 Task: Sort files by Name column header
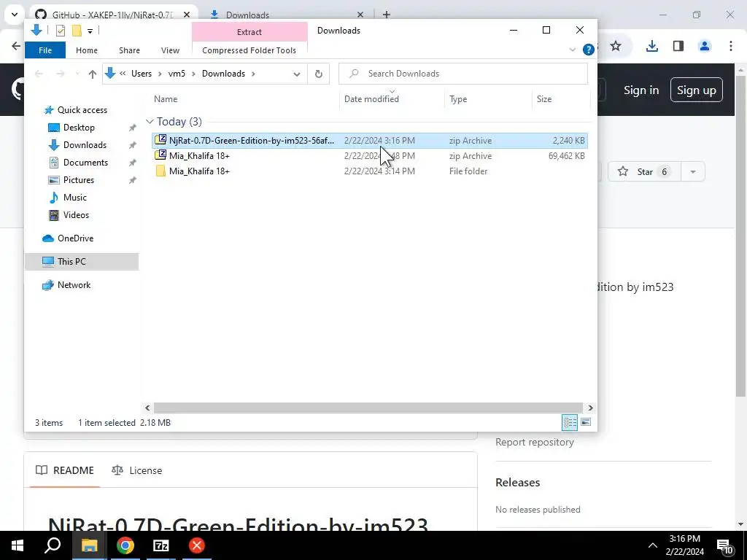pos(166,99)
